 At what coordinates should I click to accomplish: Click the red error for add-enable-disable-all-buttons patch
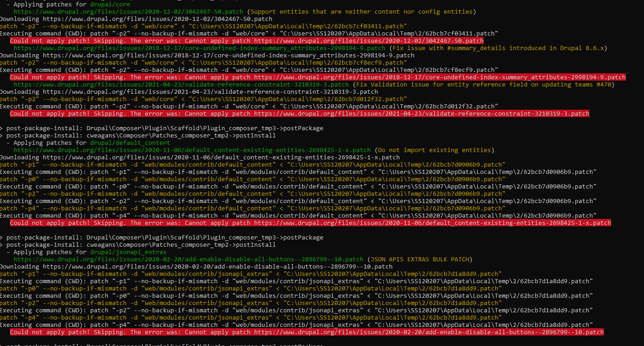click(x=307, y=332)
